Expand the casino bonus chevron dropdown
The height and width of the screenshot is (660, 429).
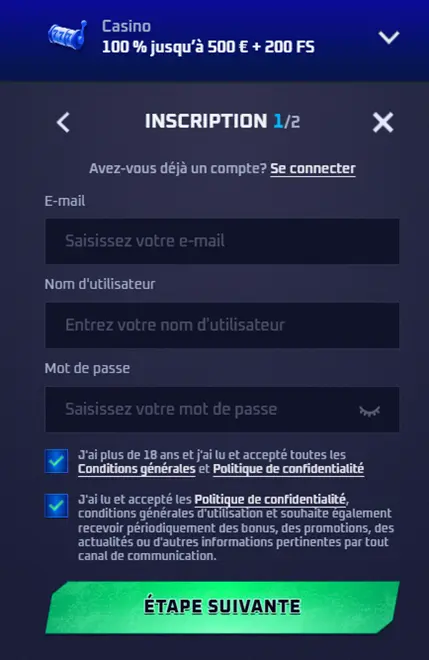pyautogui.click(x=389, y=37)
